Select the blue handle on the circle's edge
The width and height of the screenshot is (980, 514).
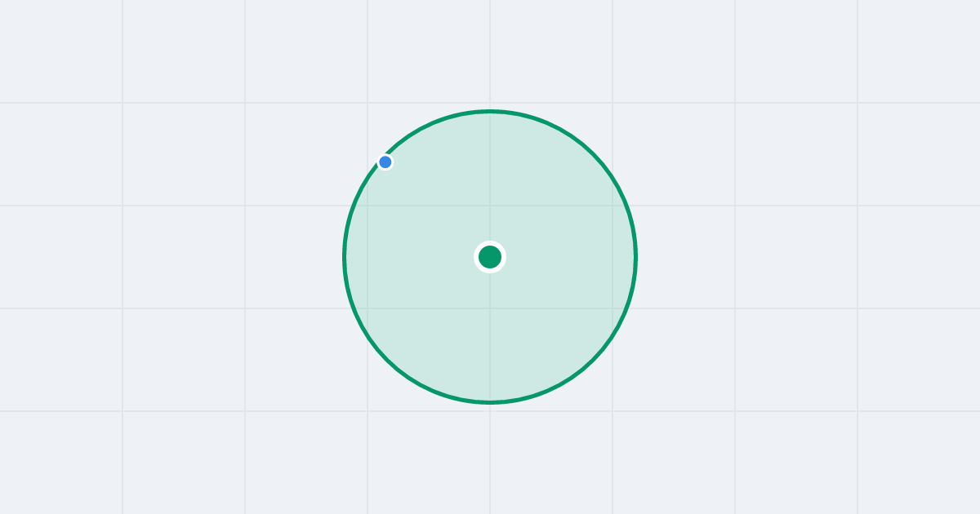385,162
